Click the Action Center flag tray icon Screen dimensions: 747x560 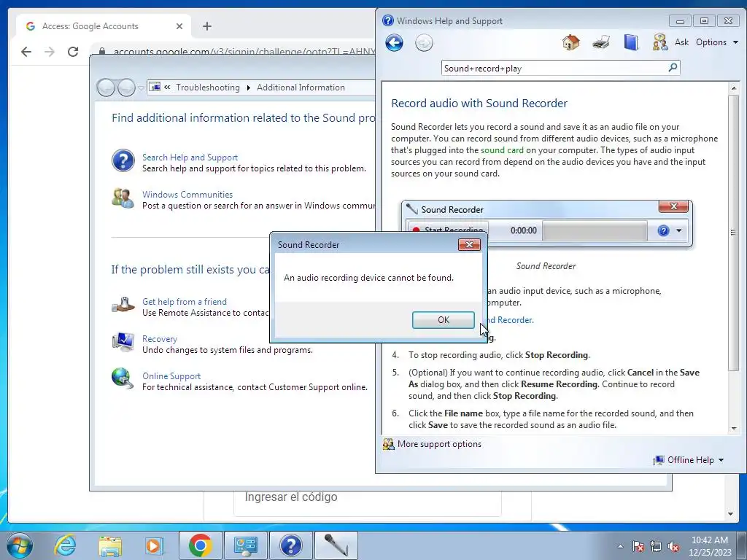(x=638, y=546)
